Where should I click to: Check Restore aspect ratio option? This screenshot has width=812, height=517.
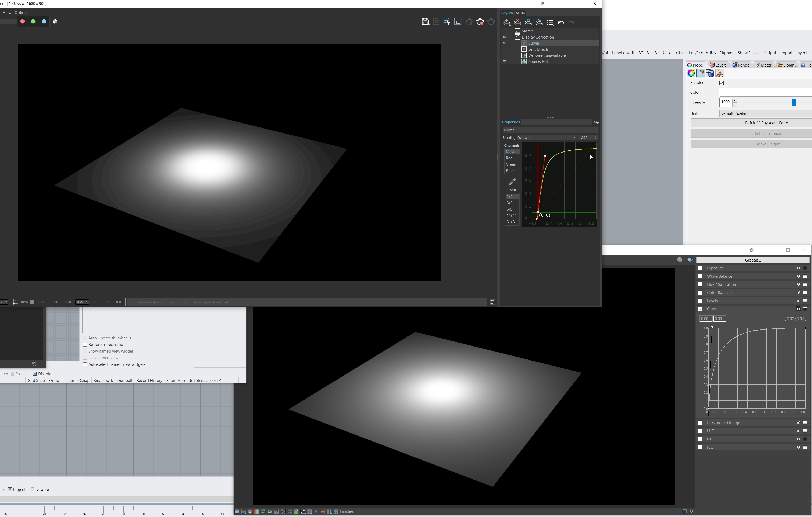click(x=85, y=345)
